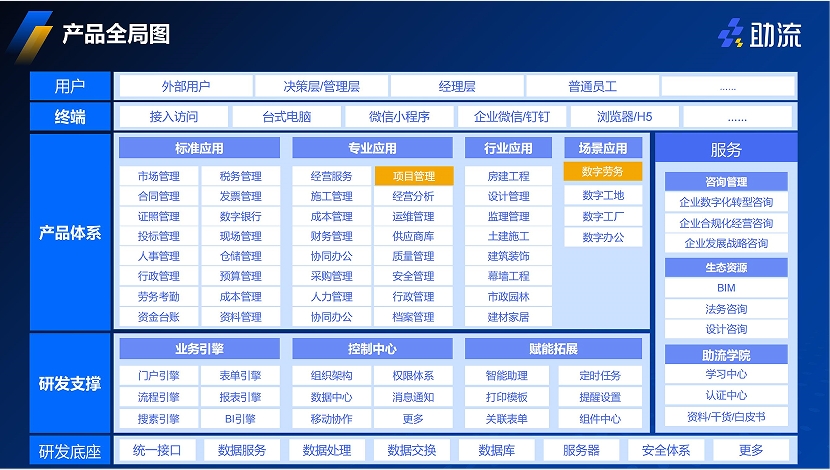This screenshot has height=470, width=830.
Task: Select 统一接口 in the 研发底座 row
Action: pos(157,450)
